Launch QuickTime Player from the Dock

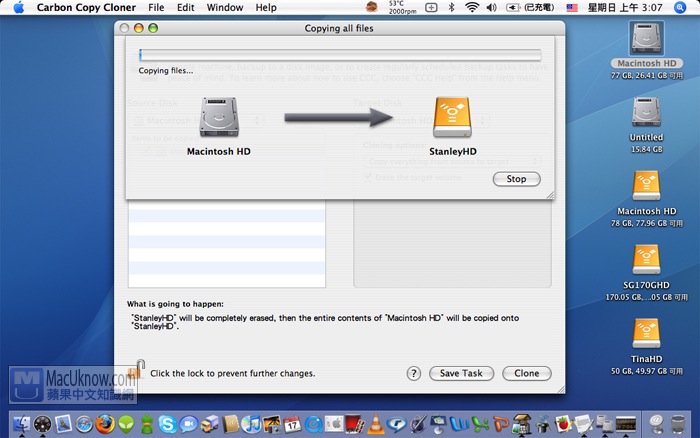[313, 424]
